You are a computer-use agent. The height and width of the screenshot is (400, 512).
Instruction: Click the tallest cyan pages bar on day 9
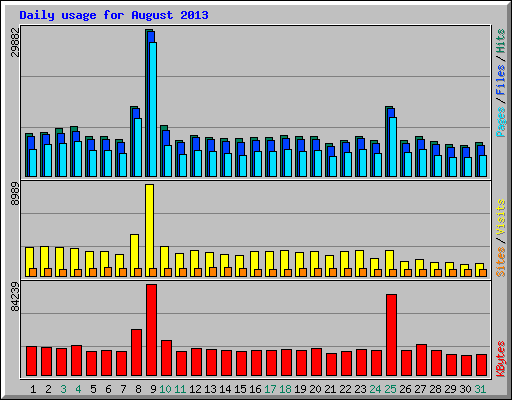(x=153, y=109)
